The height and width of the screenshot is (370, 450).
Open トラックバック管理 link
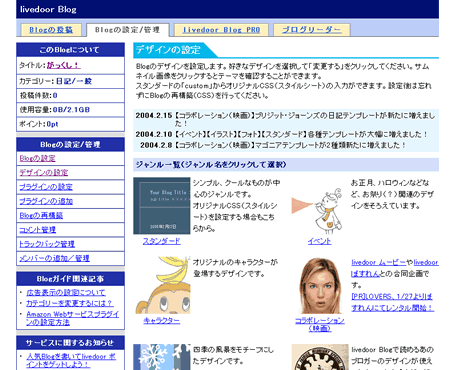coord(47,244)
